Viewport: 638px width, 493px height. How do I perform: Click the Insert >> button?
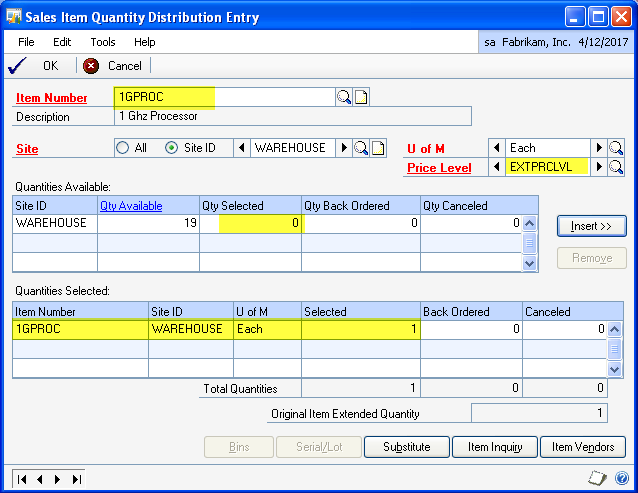point(592,226)
